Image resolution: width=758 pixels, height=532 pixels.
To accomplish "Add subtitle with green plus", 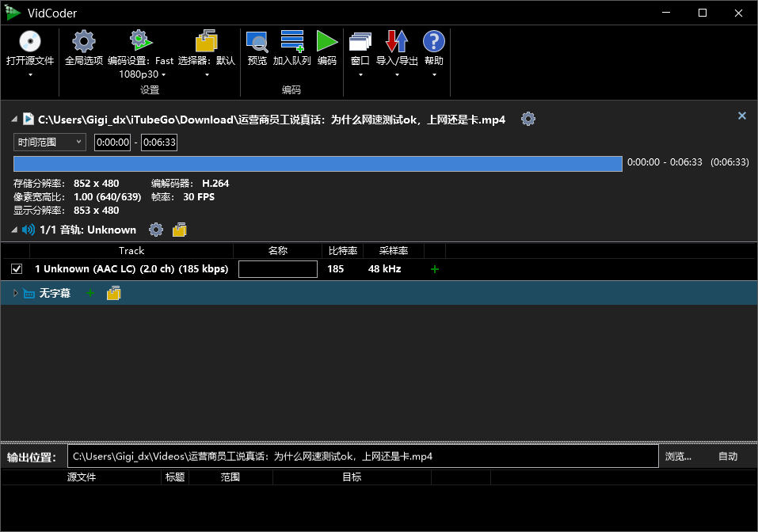I will [x=90, y=293].
